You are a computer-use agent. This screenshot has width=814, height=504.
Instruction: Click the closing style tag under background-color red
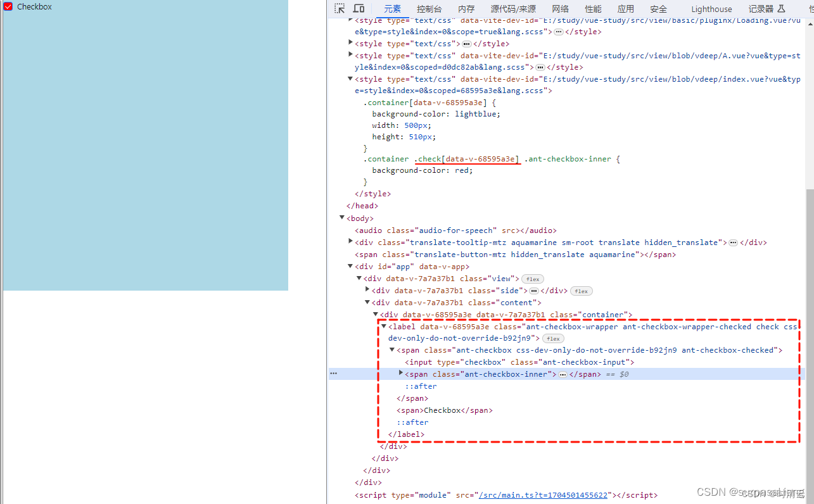(373, 194)
